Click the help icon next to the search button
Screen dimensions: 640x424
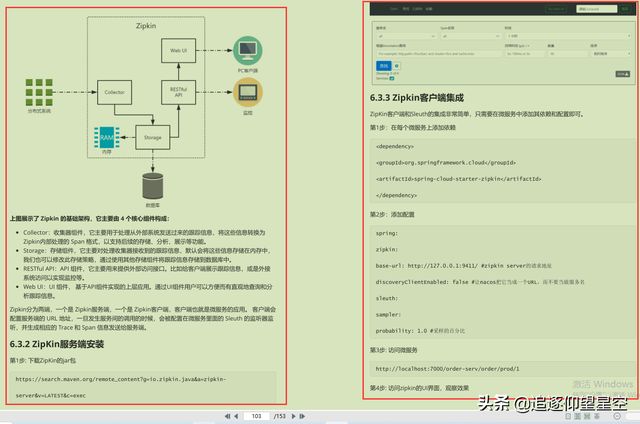[x=397, y=66]
